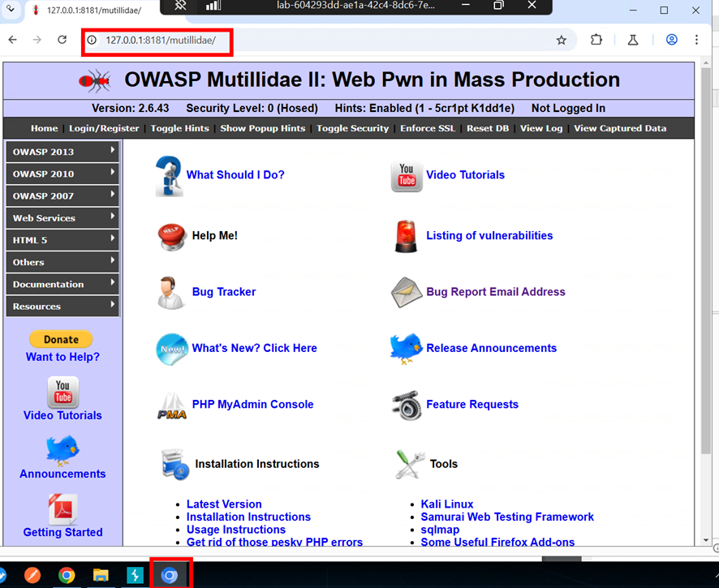Click the red HELP button icon
The image size is (719, 588).
click(x=171, y=237)
